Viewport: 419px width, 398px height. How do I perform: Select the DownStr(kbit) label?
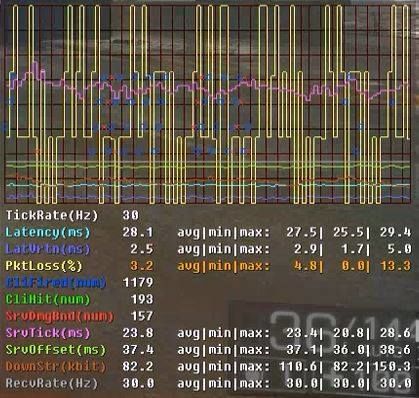coord(56,367)
